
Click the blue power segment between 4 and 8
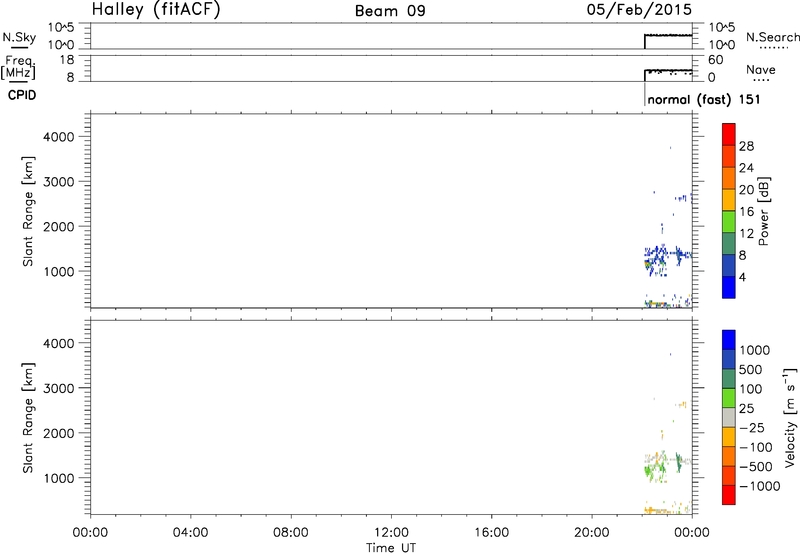[729, 265]
